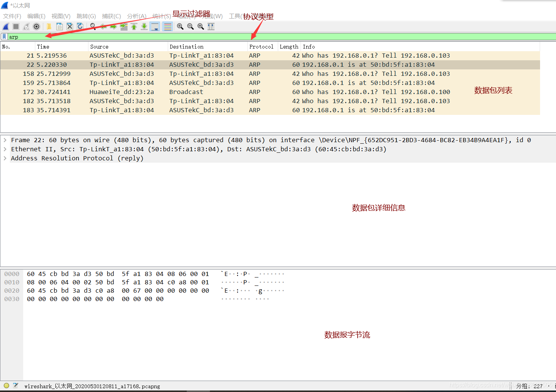Click the pcapng file name in status bar
The width and height of the screenshot is (556, 392).
[92, 386]
